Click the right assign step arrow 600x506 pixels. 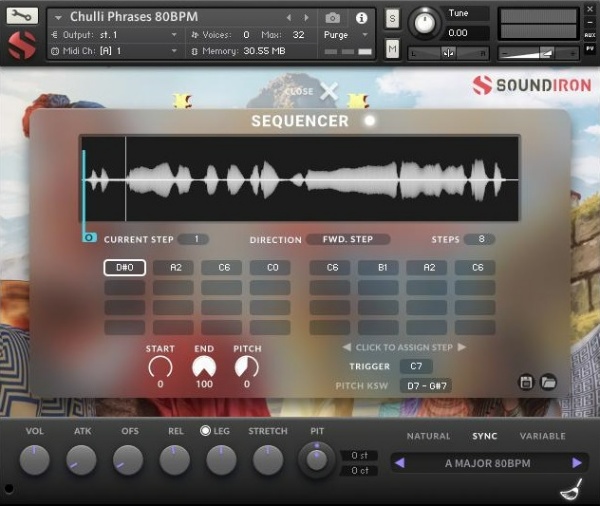click(x=462, y=347)
